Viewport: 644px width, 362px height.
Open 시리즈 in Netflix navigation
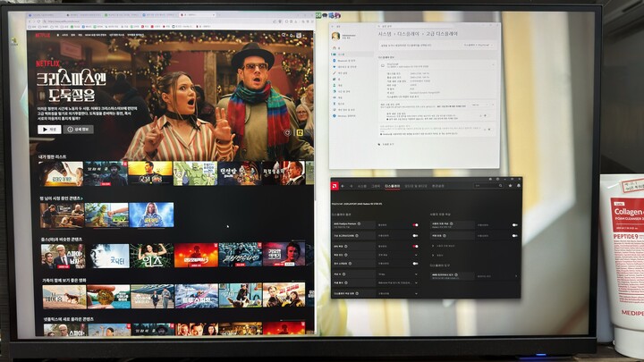[65, 35]
